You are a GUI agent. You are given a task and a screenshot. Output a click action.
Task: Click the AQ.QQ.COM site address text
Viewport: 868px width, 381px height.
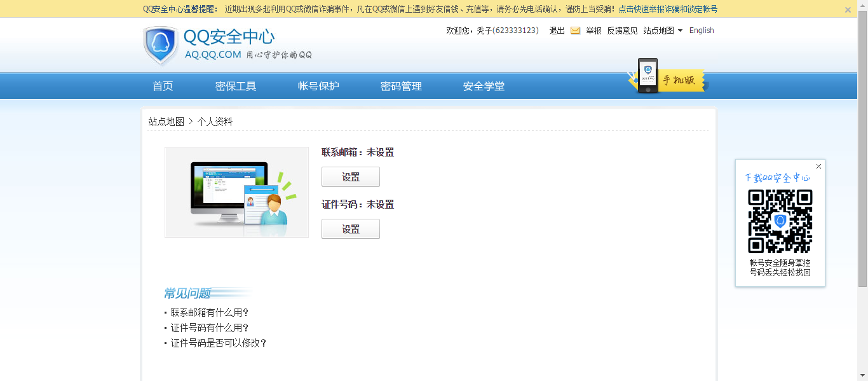click(213, 55)
